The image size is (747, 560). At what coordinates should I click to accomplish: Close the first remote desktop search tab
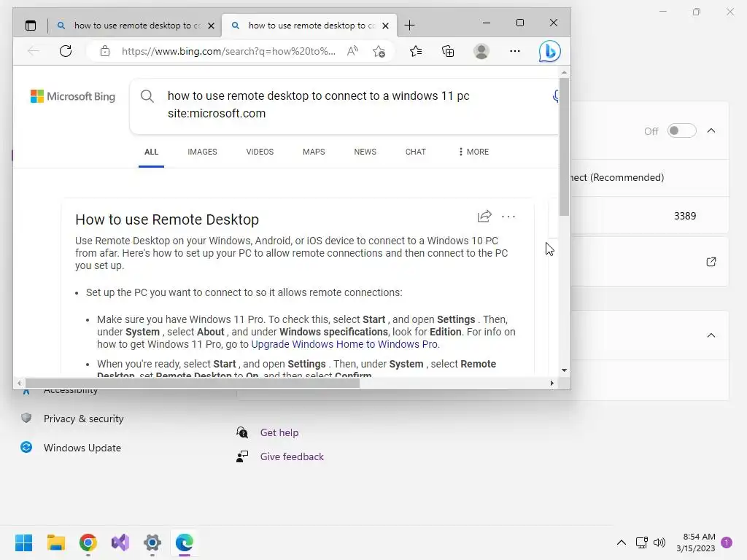211,26
